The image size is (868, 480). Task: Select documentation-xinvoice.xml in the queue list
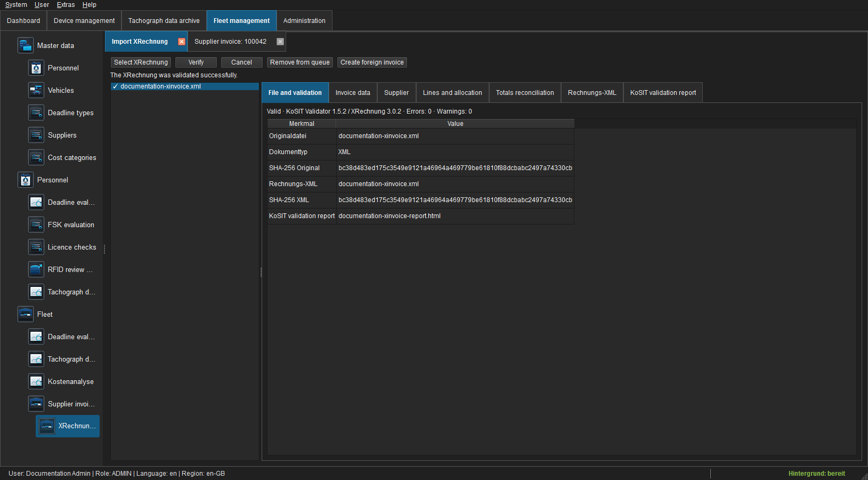pos(184,86)
